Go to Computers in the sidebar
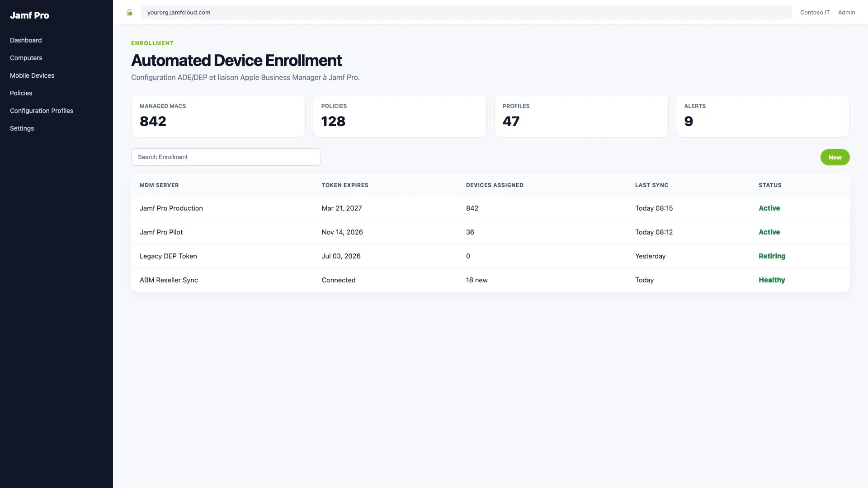Screen dimensions: 868x488 (x=26, y=58)
